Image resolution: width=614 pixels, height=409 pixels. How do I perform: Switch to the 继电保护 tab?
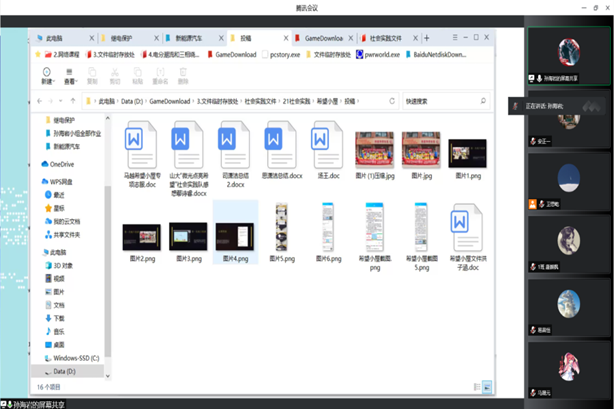[x=125, y=37]
